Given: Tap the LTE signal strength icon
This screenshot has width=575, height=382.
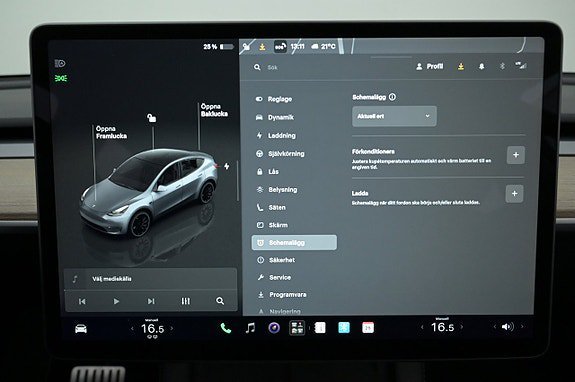Looking at the screenshot, I should tap(521, 66).
